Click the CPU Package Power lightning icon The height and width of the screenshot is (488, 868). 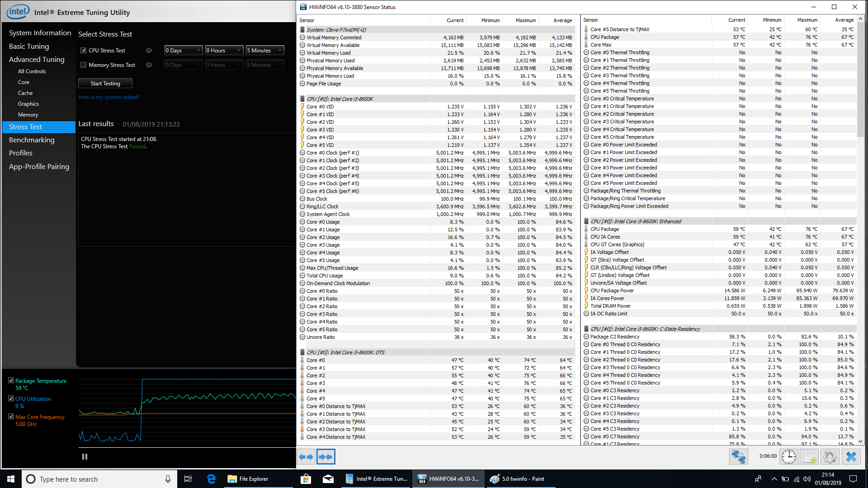(x=586, y=291)
